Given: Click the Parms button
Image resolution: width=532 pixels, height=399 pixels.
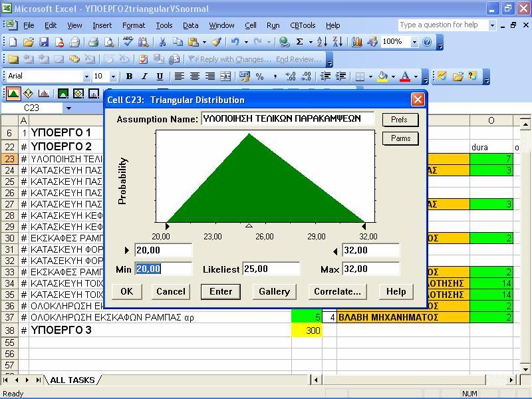Looking at the screenshot, I should tap(400, 138).
